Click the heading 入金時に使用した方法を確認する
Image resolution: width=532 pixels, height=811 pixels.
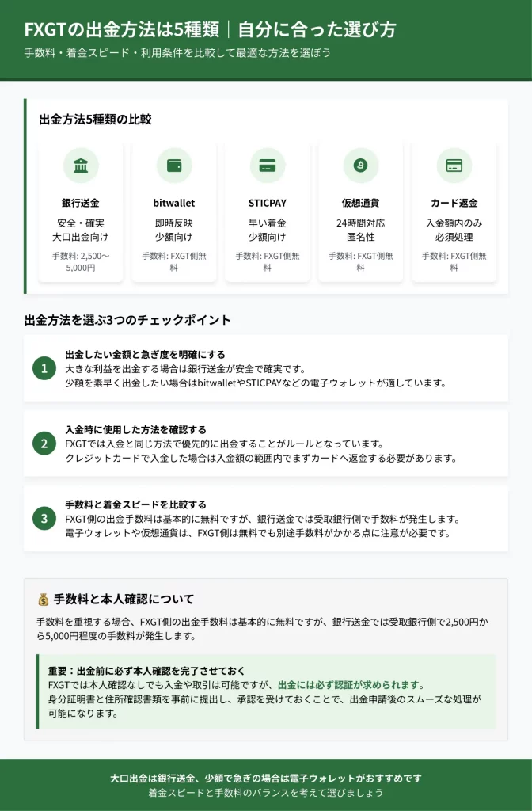(x=136, y=429)
